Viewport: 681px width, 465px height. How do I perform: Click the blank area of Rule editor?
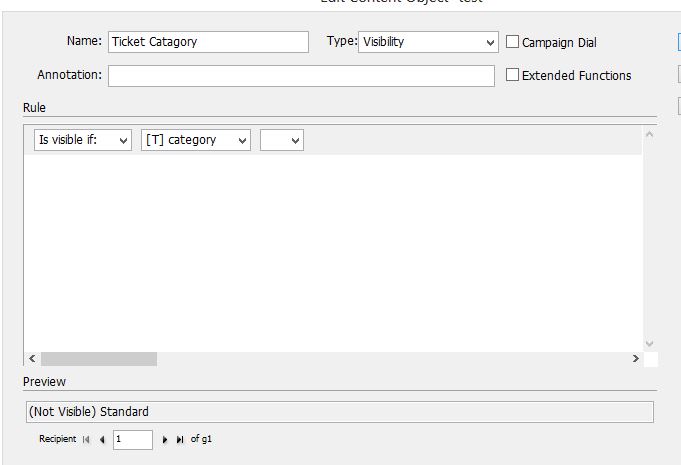tap(330, 250)
